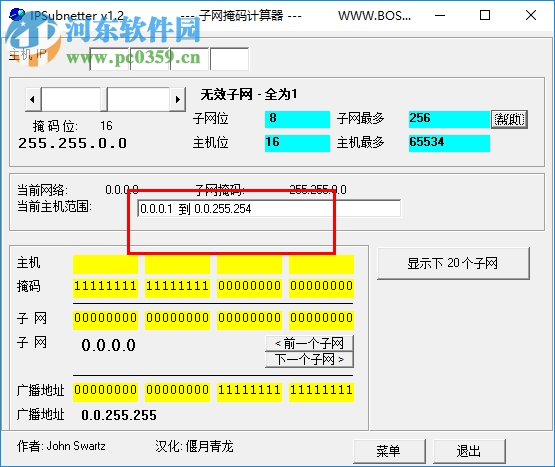Click the subnet mask text 255.255.0.0 under slider
Screen dimensions: 555x467
point(73,143)
